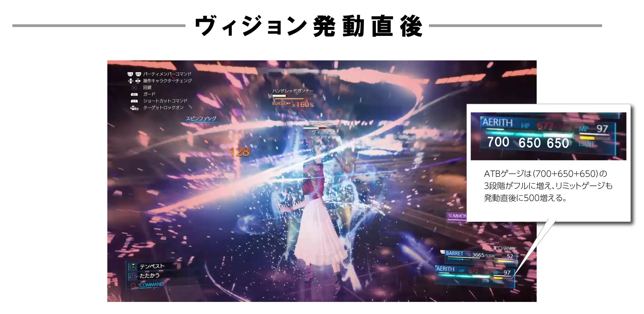Screen dimensions: 644x314
Task: Click the L1 icon beside ショートカットコマンド
Action: tap(134, 101)
